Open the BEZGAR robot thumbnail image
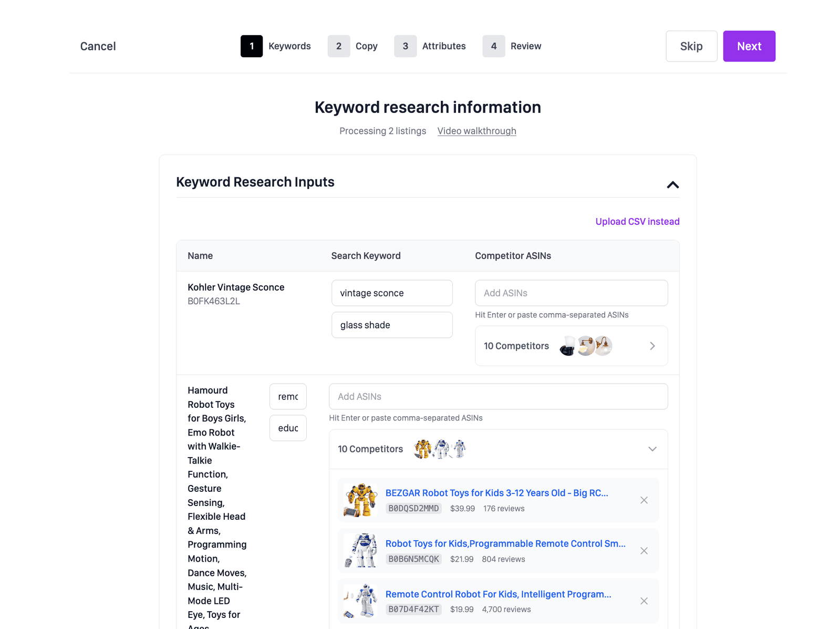 pos(360,500)
